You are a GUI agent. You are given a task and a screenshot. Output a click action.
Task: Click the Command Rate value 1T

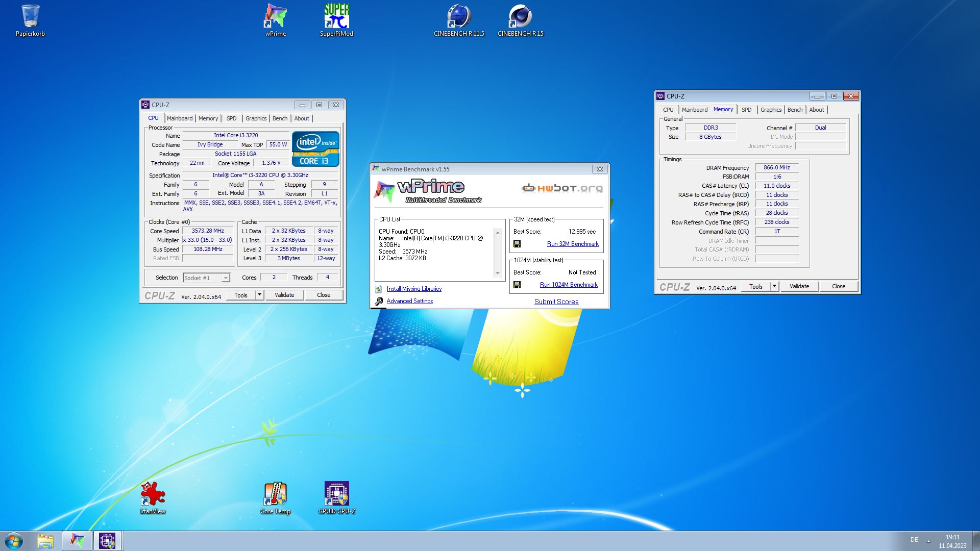(x=777, y=231)
